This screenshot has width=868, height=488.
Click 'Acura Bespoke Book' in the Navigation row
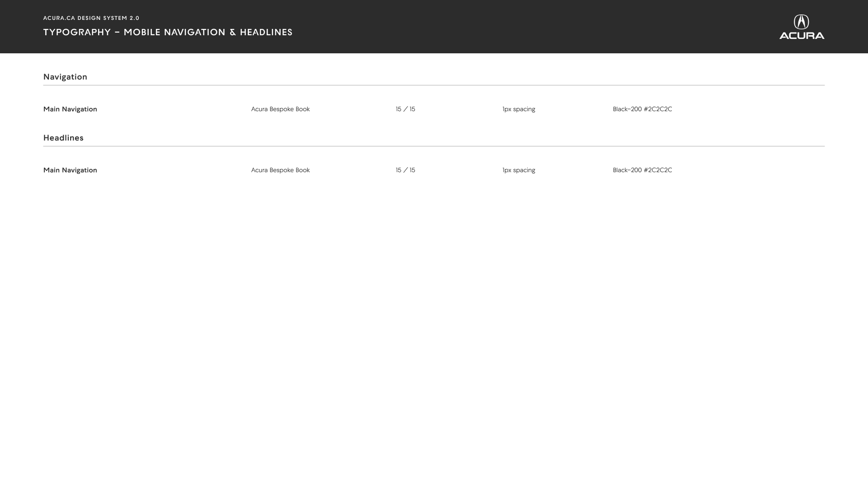pyautogui.click(x=280, y=109)
